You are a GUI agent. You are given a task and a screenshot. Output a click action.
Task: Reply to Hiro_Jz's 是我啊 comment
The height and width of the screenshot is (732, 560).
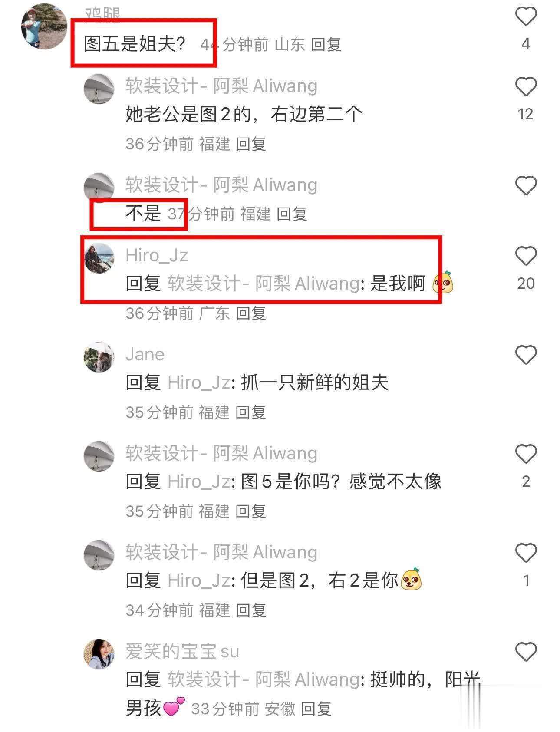coord(250,313)
